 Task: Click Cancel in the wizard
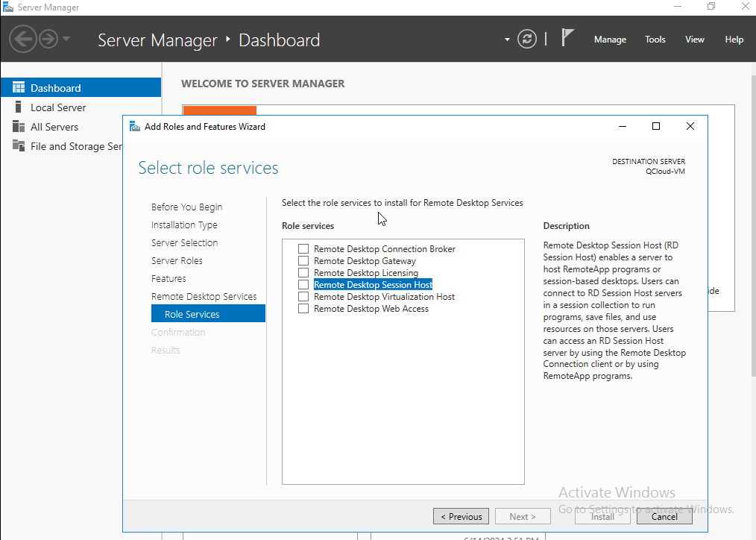664,516
